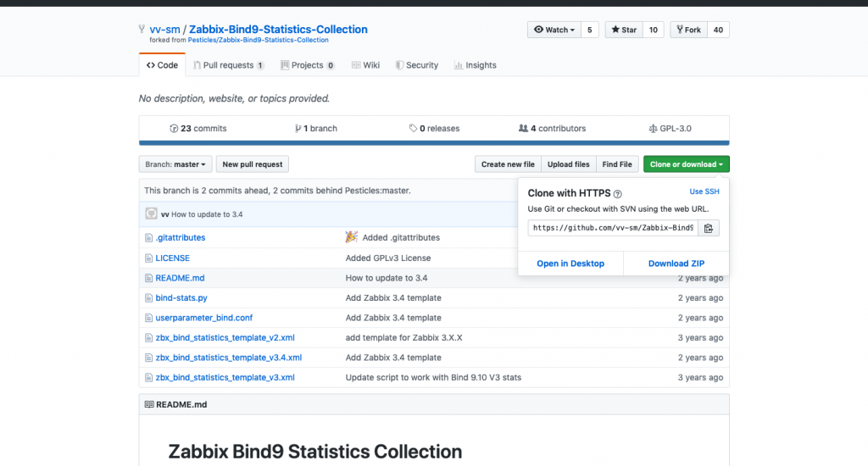
Task: Click Open in Desktop
Action: [570, 264]
